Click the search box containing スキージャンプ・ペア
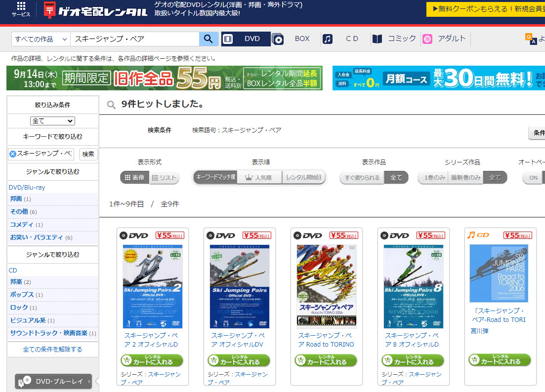 (135, 39)
